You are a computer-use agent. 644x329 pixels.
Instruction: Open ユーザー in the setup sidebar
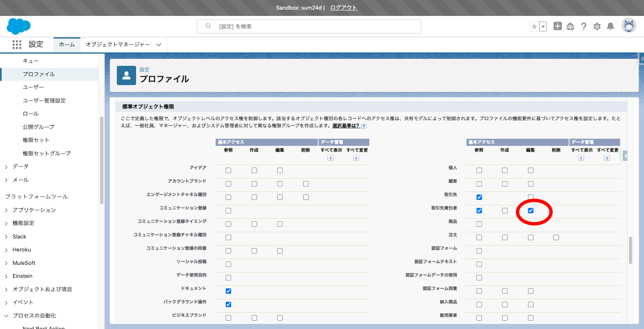[33, 87]
